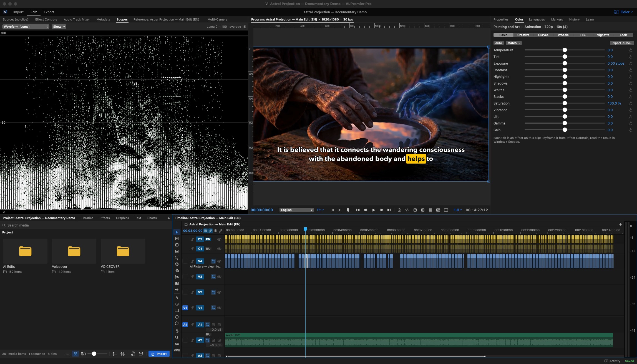637x364 pixels.
Task: Show safe-margins grid overlay in Program monitor
Action: tap(430, 210)
